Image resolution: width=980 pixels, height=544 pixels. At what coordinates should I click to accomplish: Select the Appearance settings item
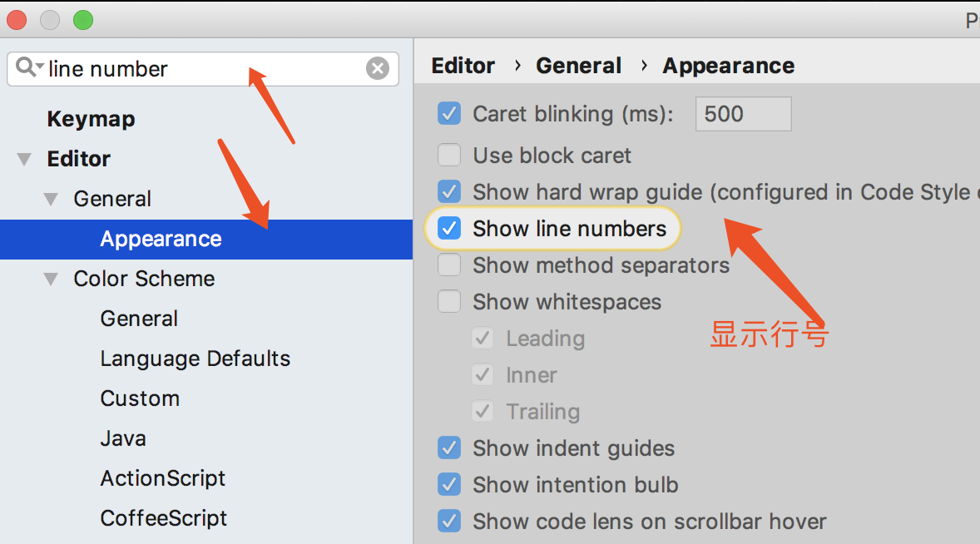161,239
